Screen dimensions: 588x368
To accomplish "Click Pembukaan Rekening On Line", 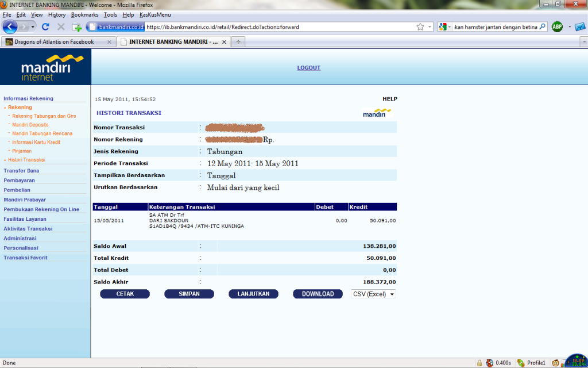I will (x=41, y=209).
